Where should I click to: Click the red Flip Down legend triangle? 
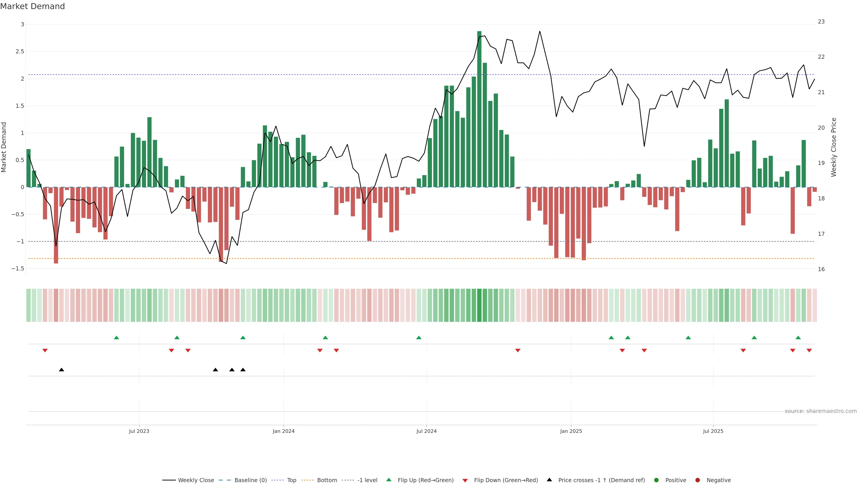[465, 480]
